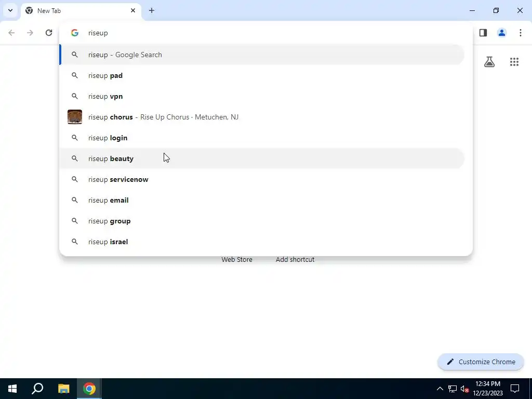532x399 pixels.
Task: Show hidden system tray icons
Action: click(x=440, y=389)
